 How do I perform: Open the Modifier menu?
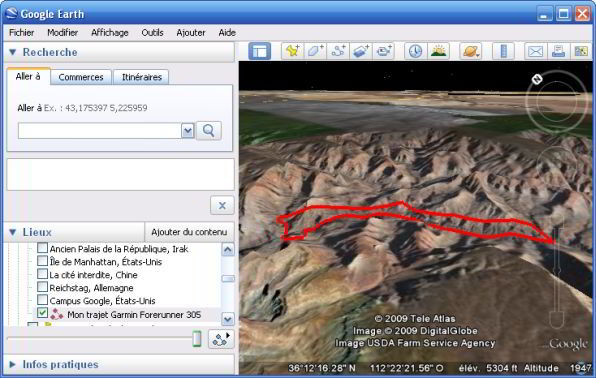click(x=62, y=33)
